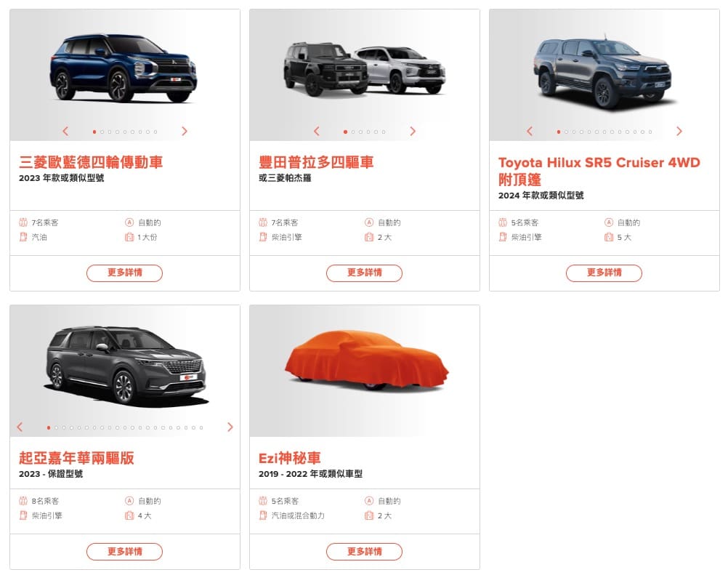Show previous Toyota Hilux SR5 photo
The image size is (728, 583).
pyautogui.click(x=530, y=132)
